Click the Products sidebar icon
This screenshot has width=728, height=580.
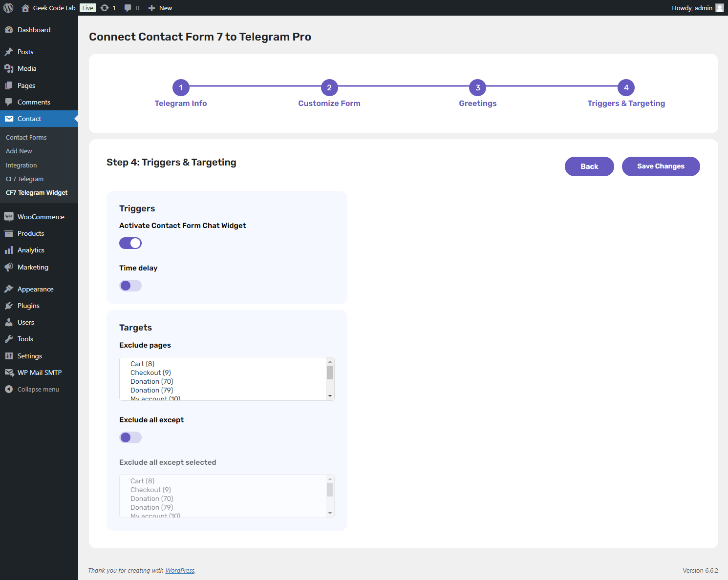click(x=9, y=233)
